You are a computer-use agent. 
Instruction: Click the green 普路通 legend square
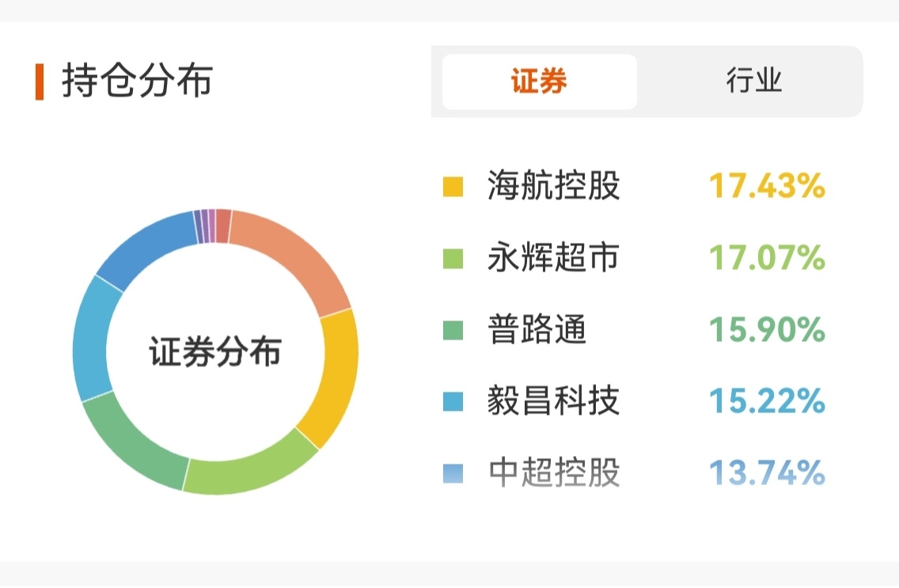453,330
